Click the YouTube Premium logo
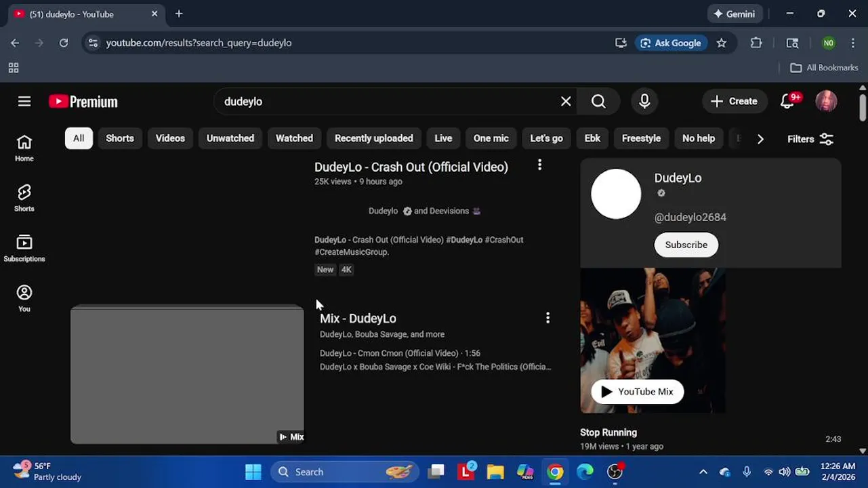The image size is (868, 488). [x=83, y=102]
